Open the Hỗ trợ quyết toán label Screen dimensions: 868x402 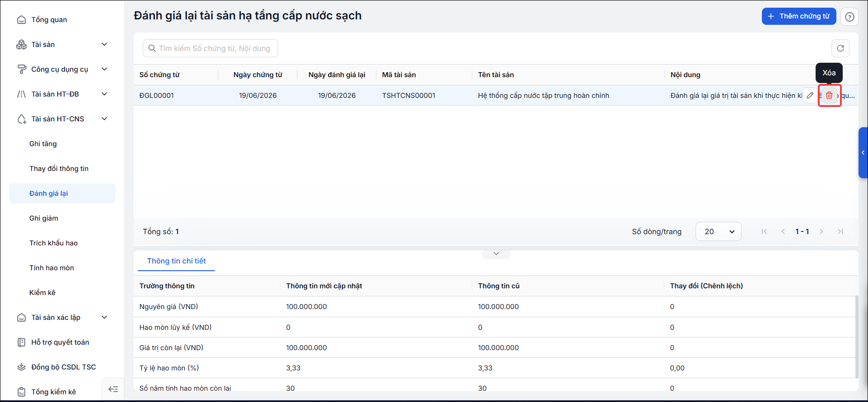tap(61, 342)
